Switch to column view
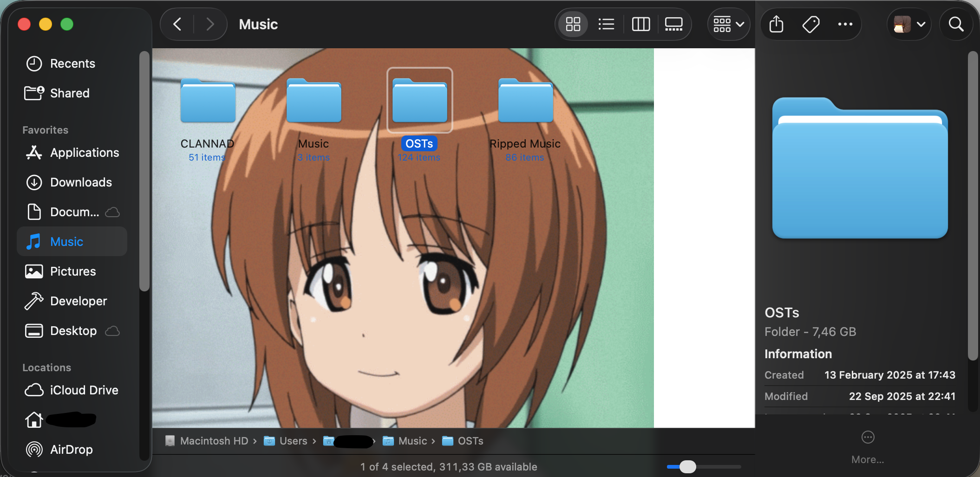 click(x=641, y=24)
